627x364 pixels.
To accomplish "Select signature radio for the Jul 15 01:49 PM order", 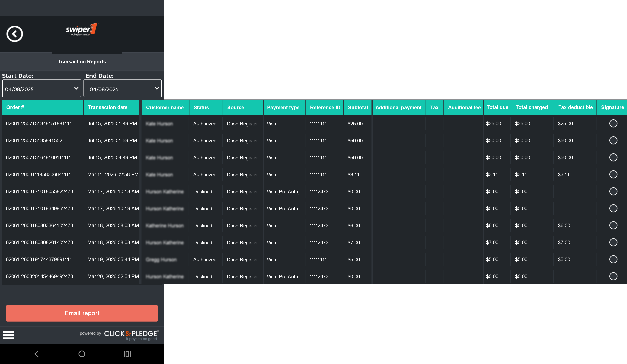I will (x=613, y=123).
